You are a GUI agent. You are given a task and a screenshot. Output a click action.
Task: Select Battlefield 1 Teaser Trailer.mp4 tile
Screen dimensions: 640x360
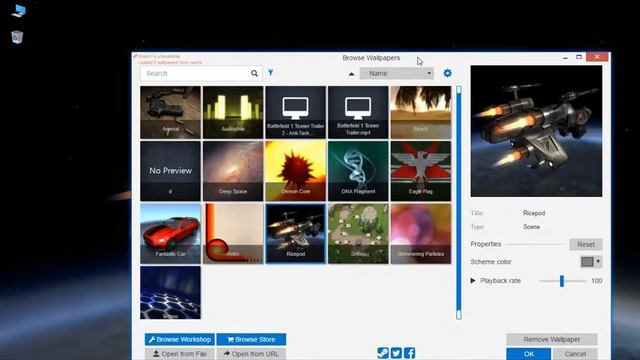click(358, 112)
